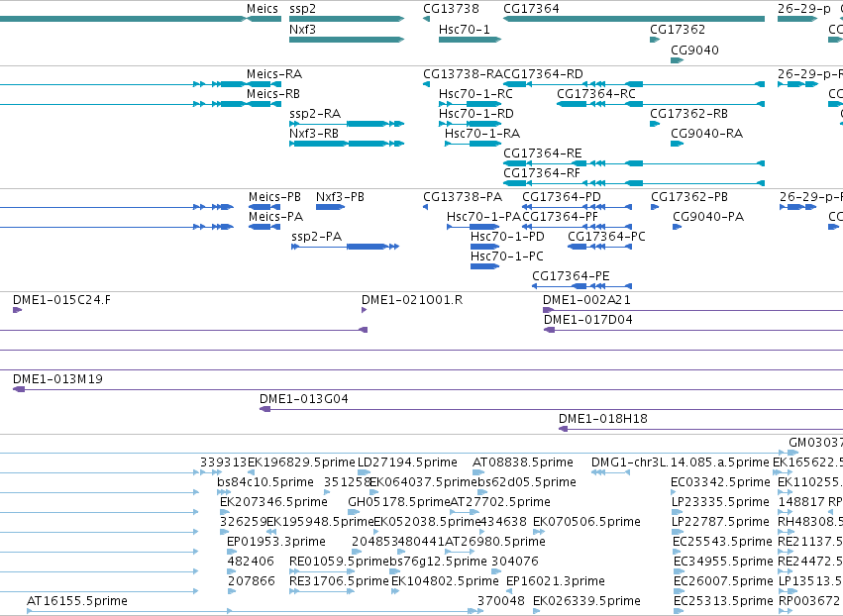Click the LD27194.5prime EST label

tap(407, 462)
